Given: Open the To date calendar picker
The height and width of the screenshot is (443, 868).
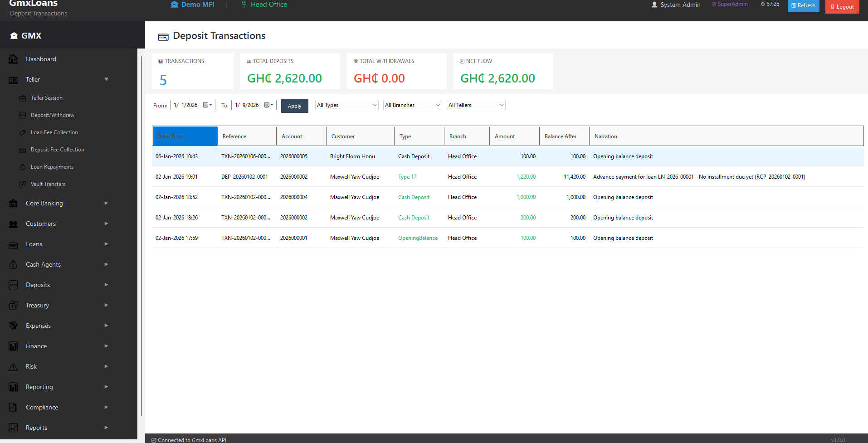Looking at the screenshot, I should [x=269, y=105].
